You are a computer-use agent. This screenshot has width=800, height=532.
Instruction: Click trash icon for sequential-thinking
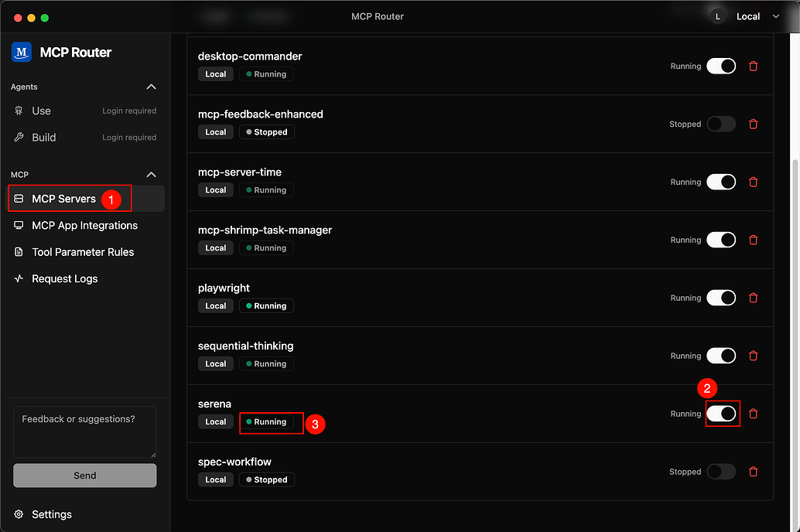[x=753, y=356]
